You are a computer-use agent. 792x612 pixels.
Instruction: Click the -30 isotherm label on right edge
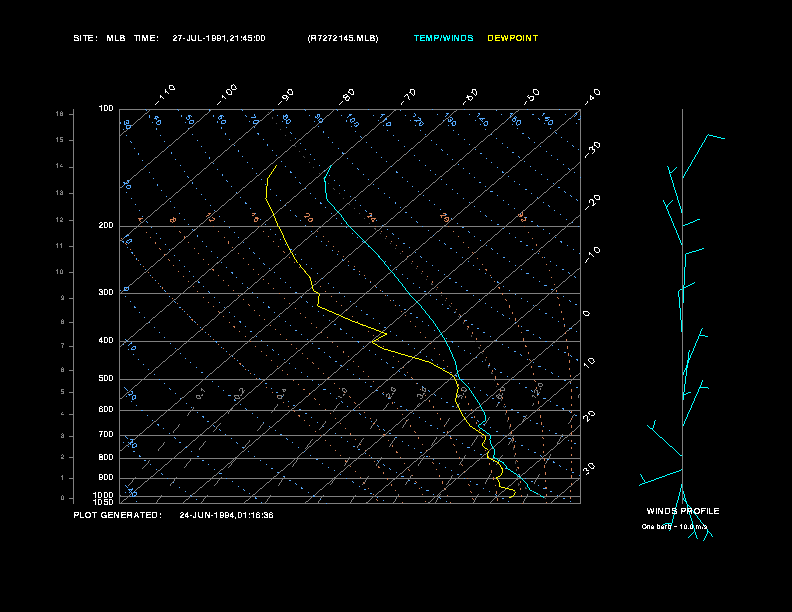(x=593, y=149)
